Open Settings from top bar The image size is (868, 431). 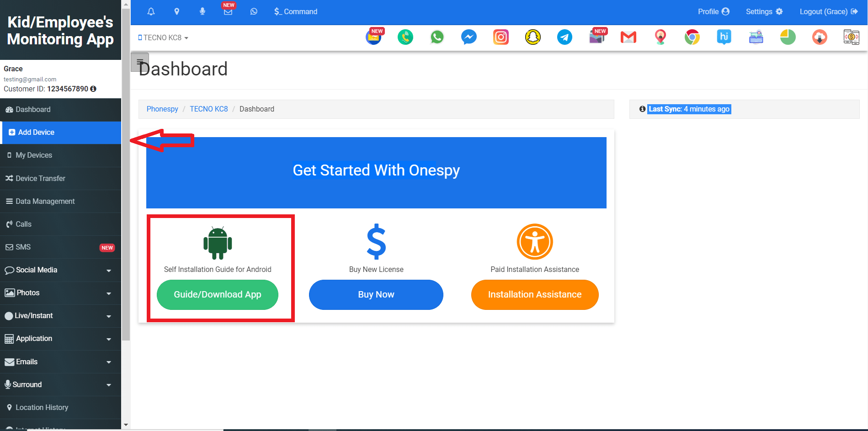pyautogui.click(x=764, y=11)
